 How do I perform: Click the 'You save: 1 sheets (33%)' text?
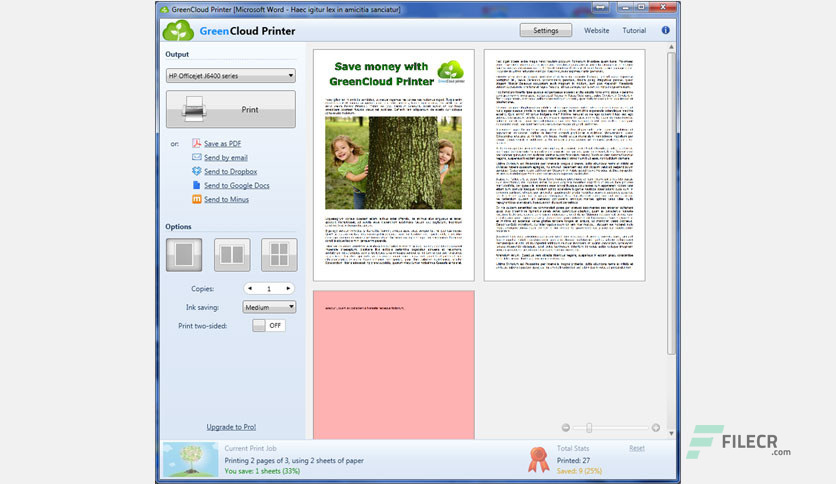pyautogui.click(x=262, y=471)
